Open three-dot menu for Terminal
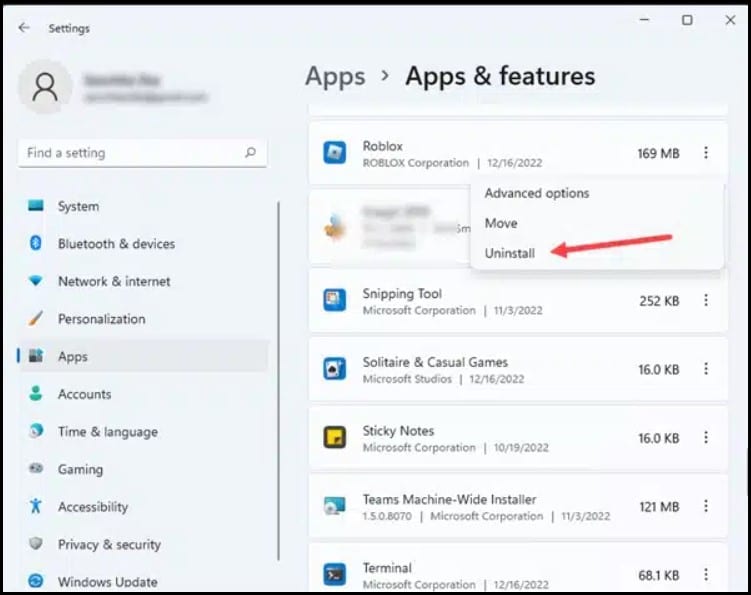The height and width of the screenshot is (595, 751). (x=705, y=574)
